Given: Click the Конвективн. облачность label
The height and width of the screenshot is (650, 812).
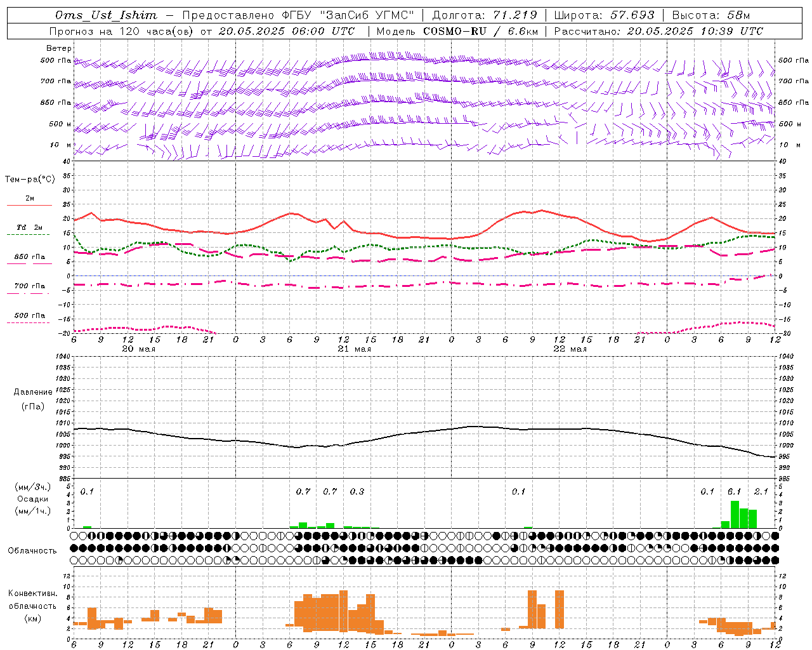Looking at the screenshot, I should 32,600.
